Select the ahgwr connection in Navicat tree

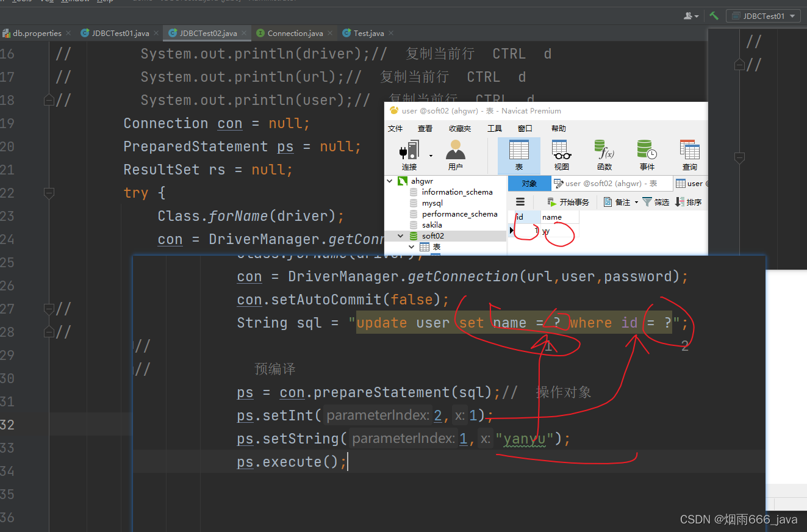point(422,181)
